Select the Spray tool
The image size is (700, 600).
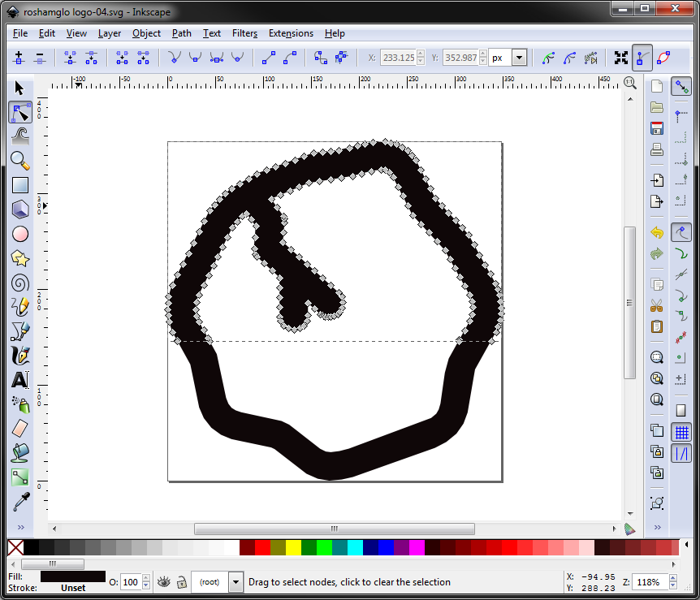click(x=20, y=404)
